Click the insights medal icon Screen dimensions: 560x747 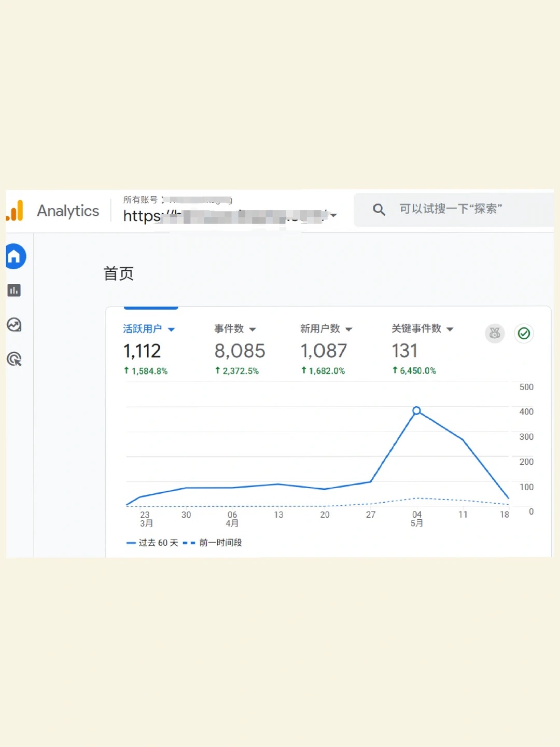coord(495,333)
